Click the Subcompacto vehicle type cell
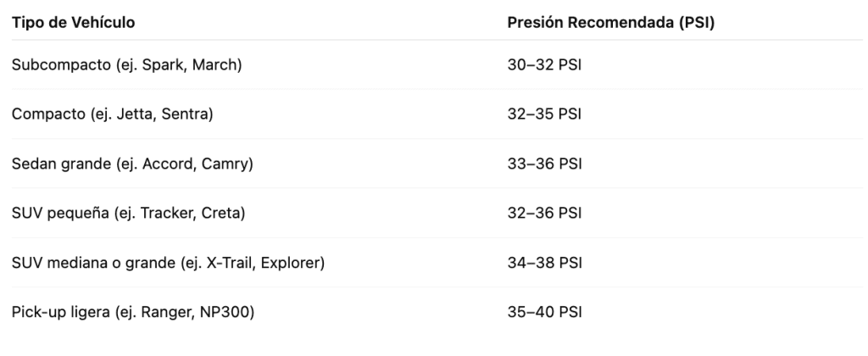 (x=127, y=64)
